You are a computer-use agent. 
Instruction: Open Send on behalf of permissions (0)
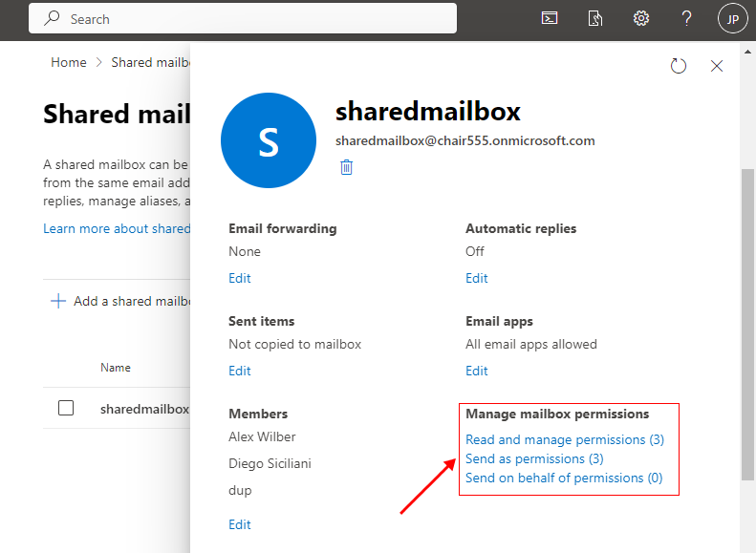point(563,478)
